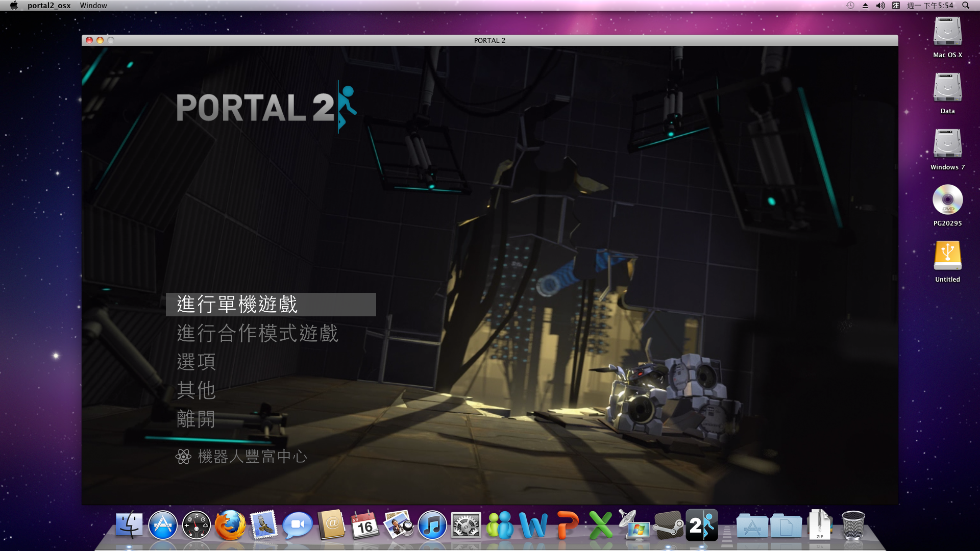Click the volume icon in menu bar
The height and width of the screenshot is (551, 980).
pyautogui.click(x=880, y=6)
